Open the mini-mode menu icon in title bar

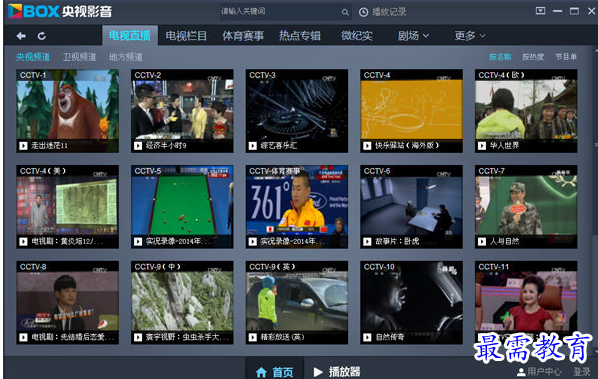[540, 11]
